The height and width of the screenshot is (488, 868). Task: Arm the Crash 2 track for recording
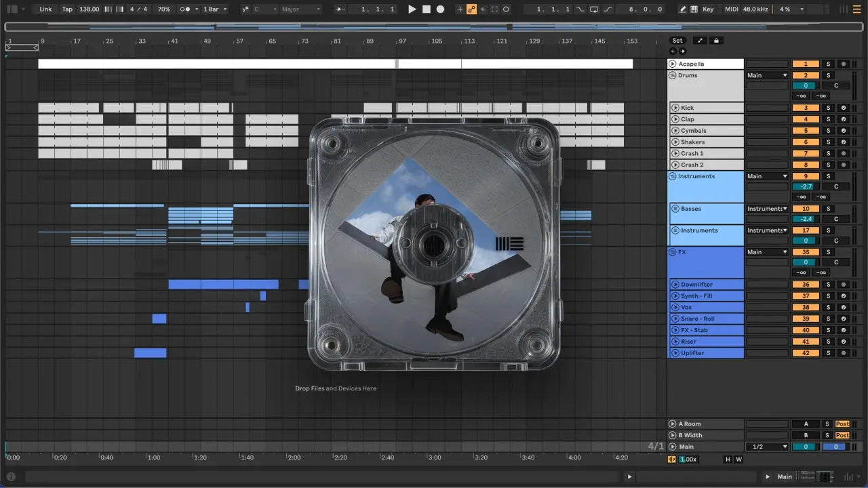coord(843,165)
